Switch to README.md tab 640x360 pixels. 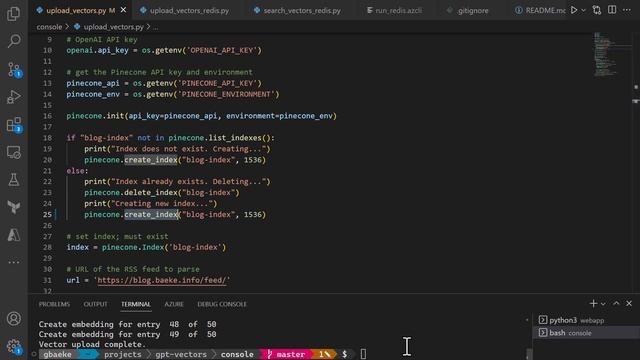540,11
